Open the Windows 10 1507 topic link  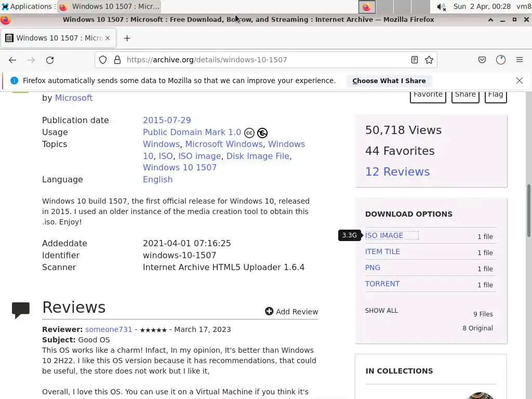click(179, 168)
